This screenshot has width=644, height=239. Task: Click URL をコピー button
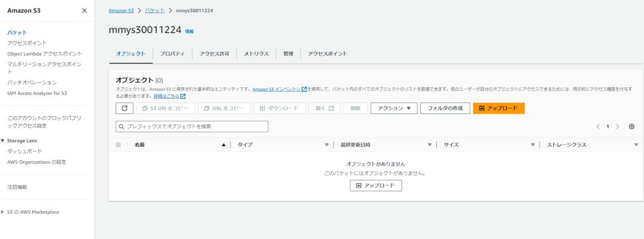point(224,108)
